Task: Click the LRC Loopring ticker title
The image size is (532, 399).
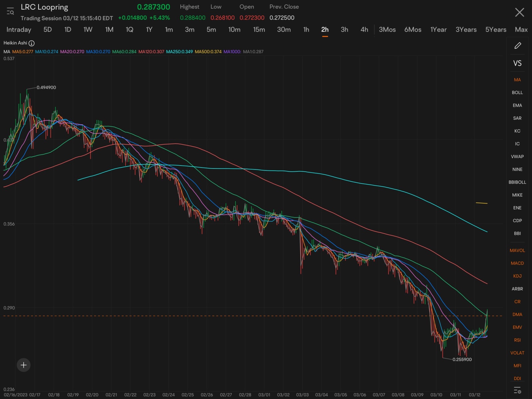Action: pyautogui.click(x=44, y=7)
